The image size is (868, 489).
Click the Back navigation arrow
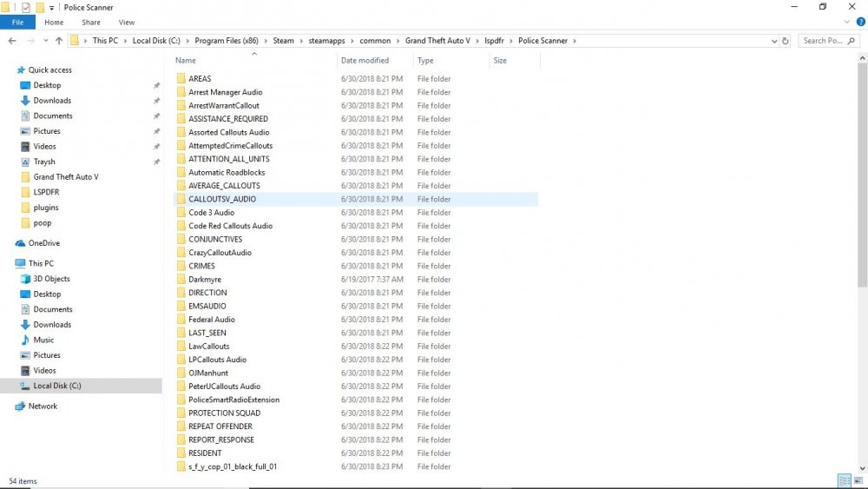coord(12,41)
